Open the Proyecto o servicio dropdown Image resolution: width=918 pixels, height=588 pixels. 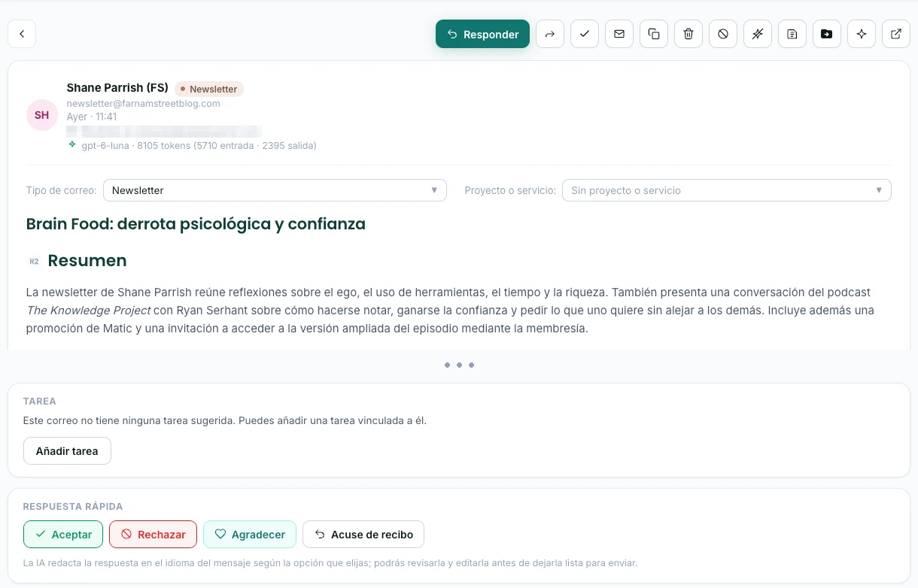pos(727,190)
